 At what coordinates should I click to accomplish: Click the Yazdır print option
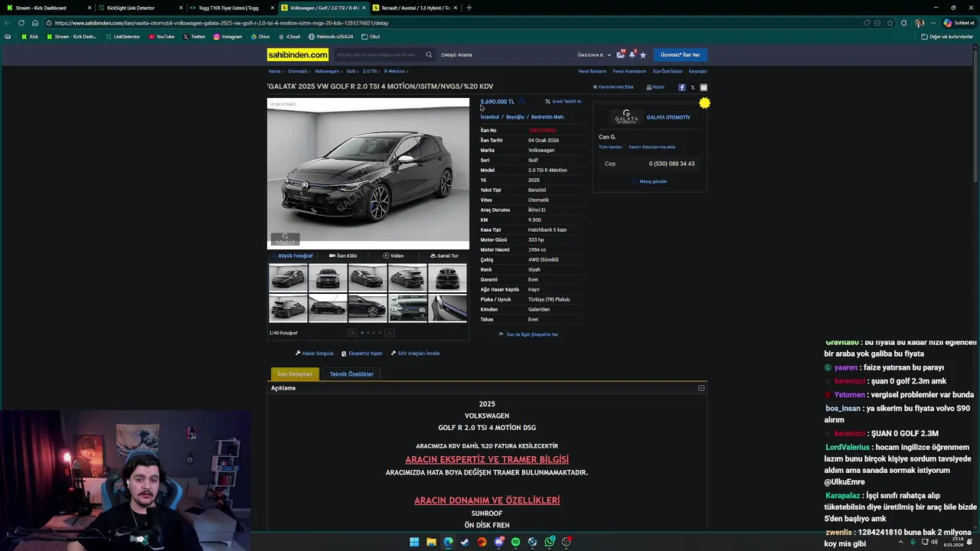[x=655, y=87]
